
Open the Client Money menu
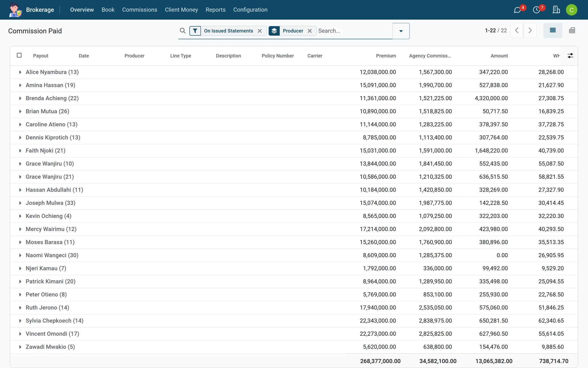pyautogui.click(x=181, y=10)
